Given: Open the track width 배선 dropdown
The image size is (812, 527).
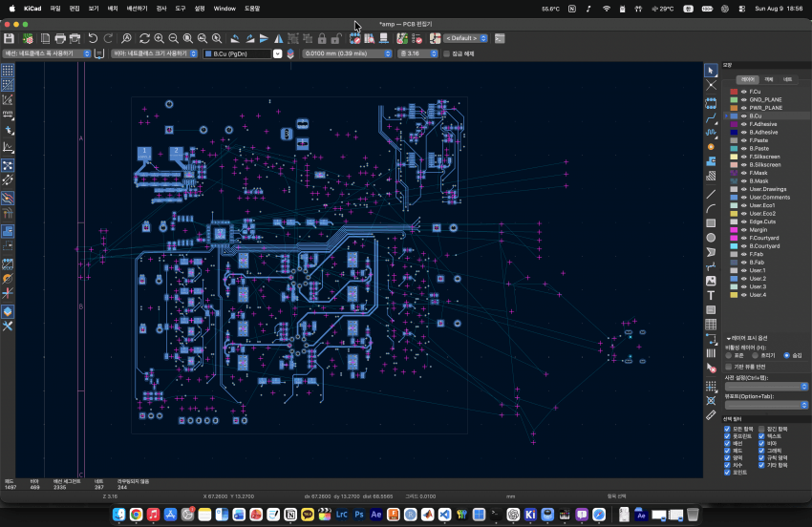Looking at the screenshot, I should [x=47, y=53].
